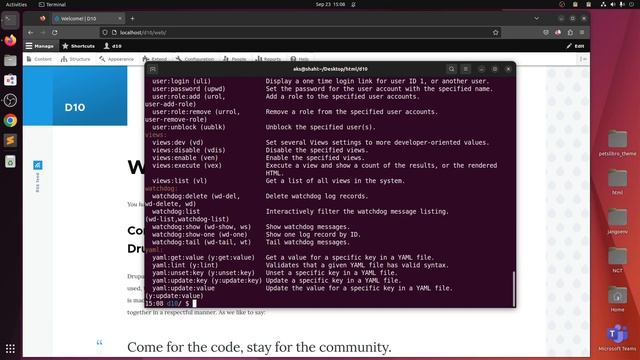Open the Reports admin menu item
The width and height of the screenshot is (640, 360).
(x=268, y=59)
